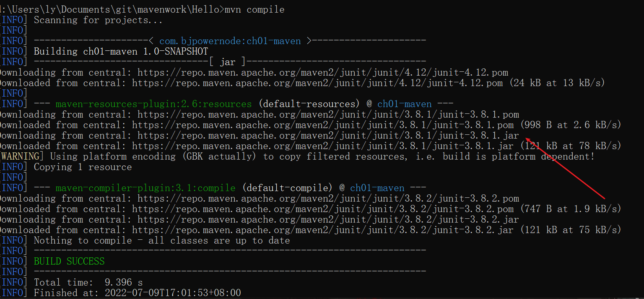
Task: Click the junit-3.8.2.jar downloading URL
Action: [x=328, y=219]
